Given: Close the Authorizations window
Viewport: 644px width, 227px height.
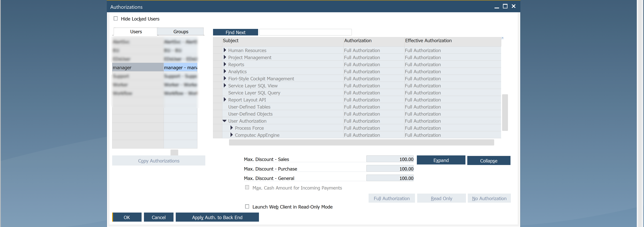Looking at the screenshot, I should (x=514, y=6).
